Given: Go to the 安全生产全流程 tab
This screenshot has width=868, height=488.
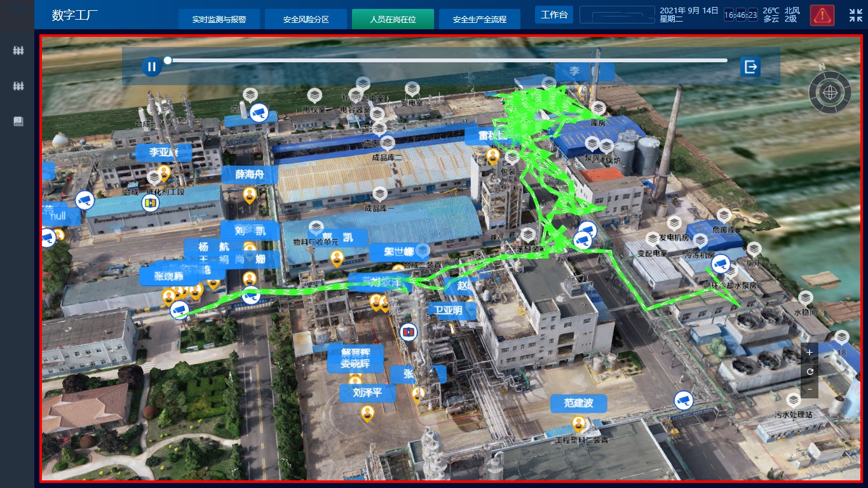Looking at the screenshot, I should pyautogui.click(x=479, y=19).
